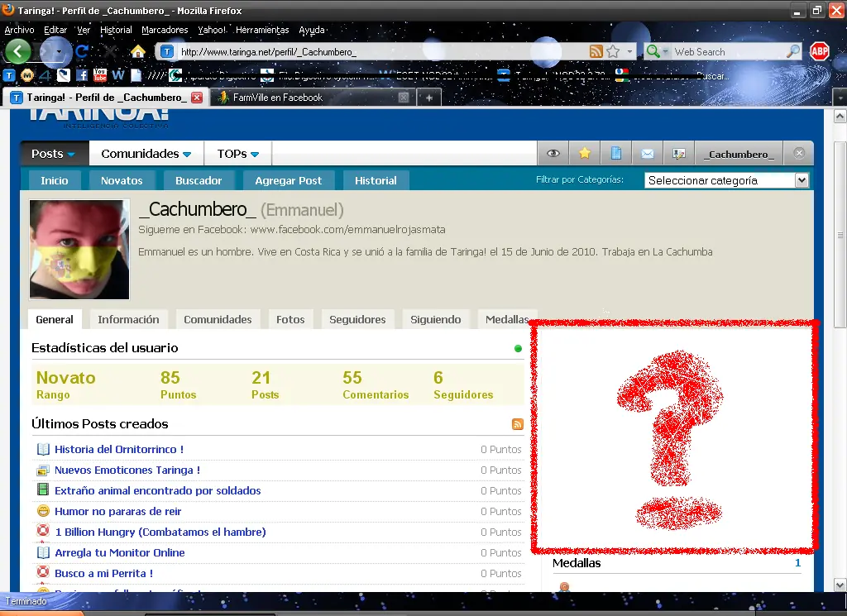The width and height of the screenshot is (847, 616).
Task: Open the Ayuda menu
Action: click(x=312, y=31)
